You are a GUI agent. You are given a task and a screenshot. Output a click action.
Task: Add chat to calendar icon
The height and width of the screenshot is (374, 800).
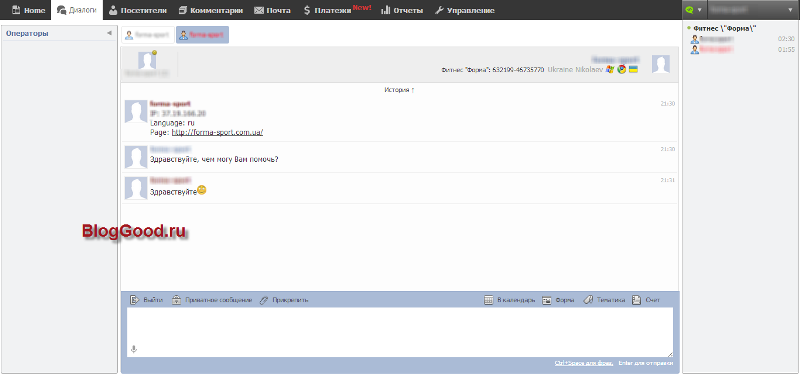pos(489,300)
